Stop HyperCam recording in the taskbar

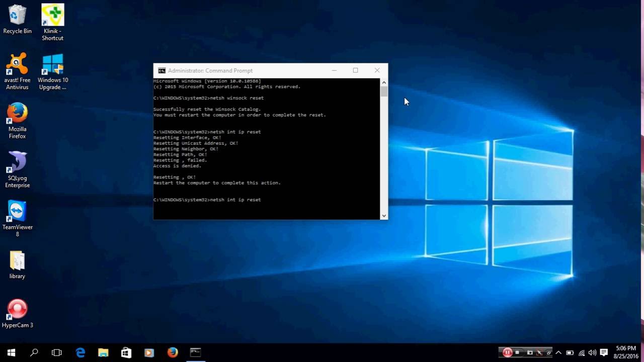(517, 352)
